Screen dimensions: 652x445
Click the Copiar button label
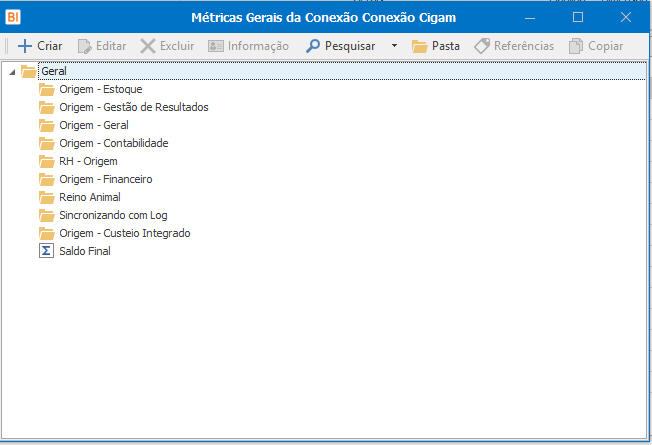coord(605,46)
